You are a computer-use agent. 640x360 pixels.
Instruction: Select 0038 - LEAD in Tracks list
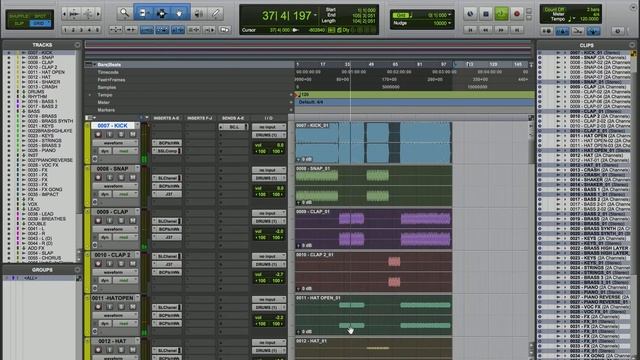40,214
